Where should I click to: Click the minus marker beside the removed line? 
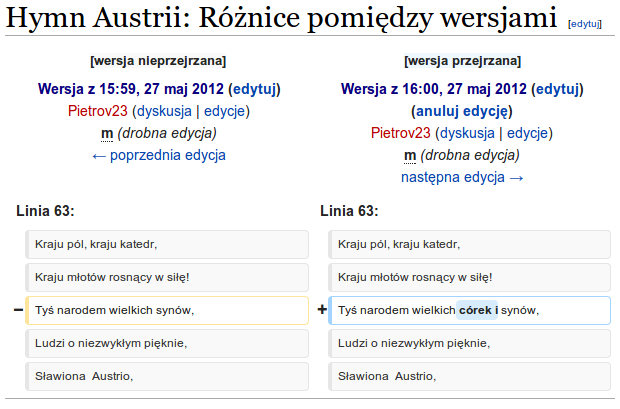(18, 311)
